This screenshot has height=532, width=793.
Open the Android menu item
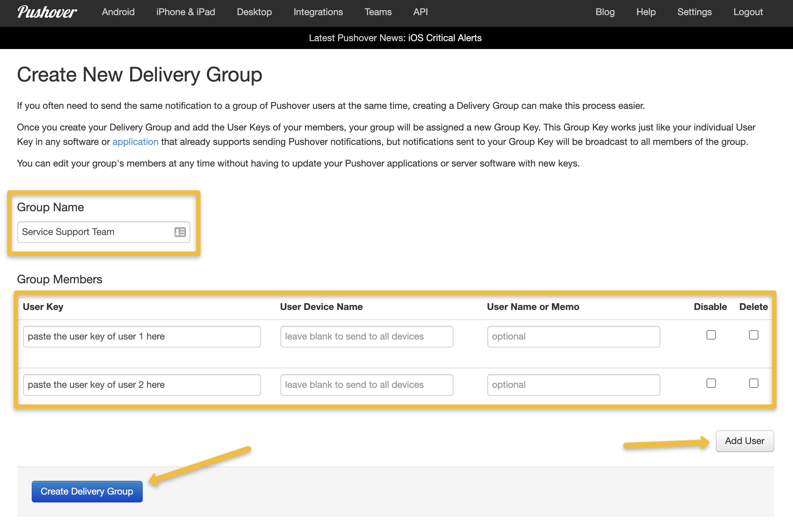118,12
